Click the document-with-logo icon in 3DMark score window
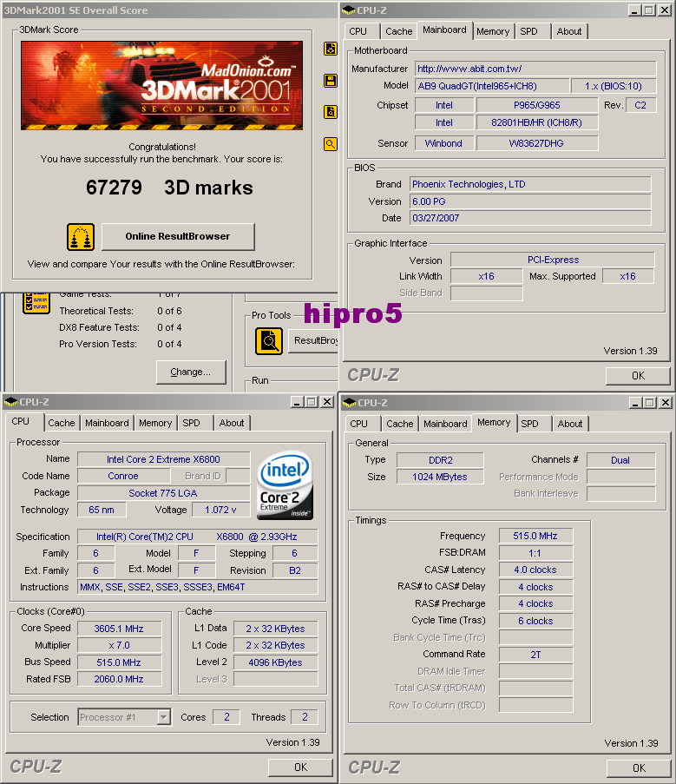This screenshot has height=784, width=676. coord(331,49)
